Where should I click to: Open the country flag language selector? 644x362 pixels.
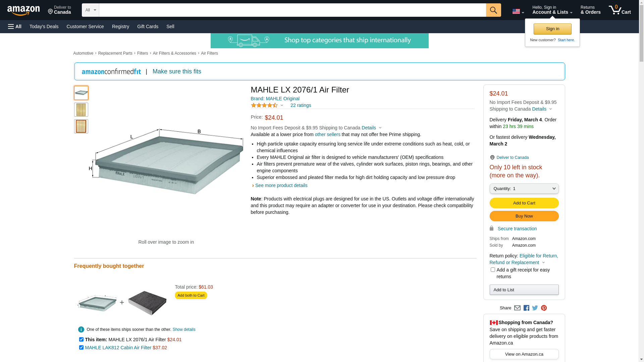[518, 12]
